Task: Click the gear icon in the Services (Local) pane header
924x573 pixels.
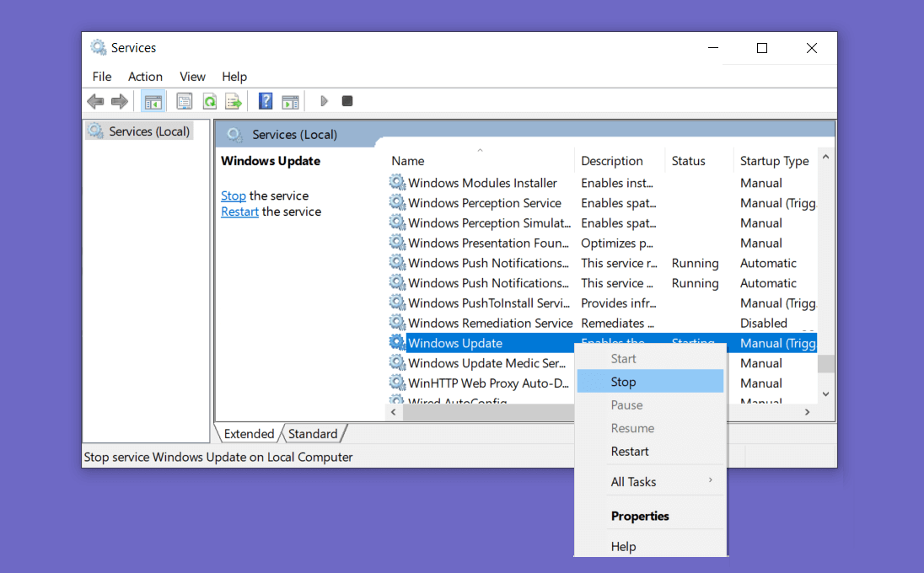Action: (x=234, y=134)
